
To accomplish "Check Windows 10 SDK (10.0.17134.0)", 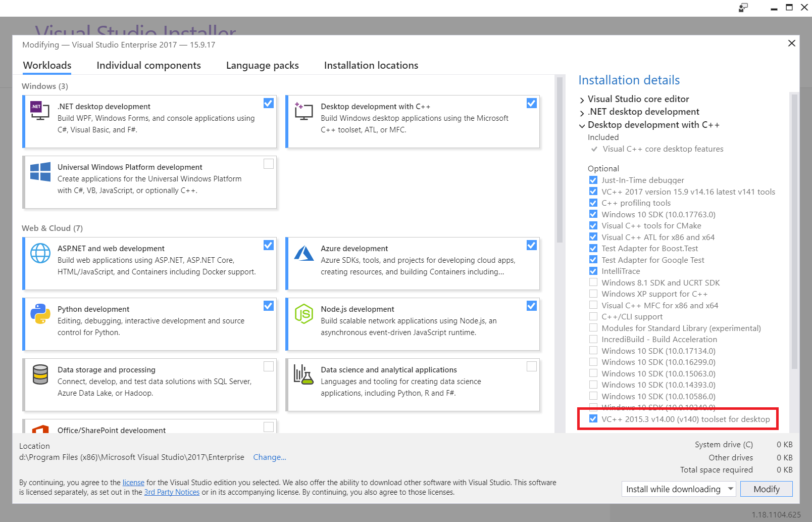I will (593, 351).
